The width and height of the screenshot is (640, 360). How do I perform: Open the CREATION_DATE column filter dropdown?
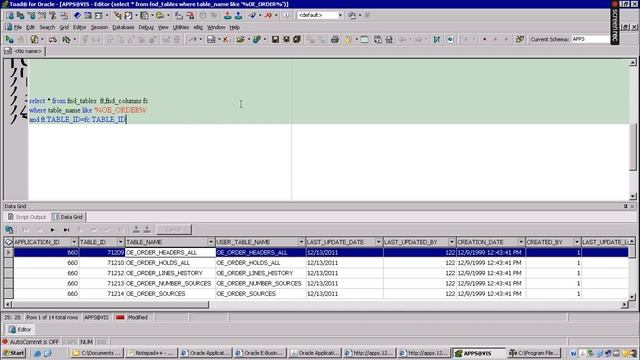pyautogui.click(x=521, y=242)
